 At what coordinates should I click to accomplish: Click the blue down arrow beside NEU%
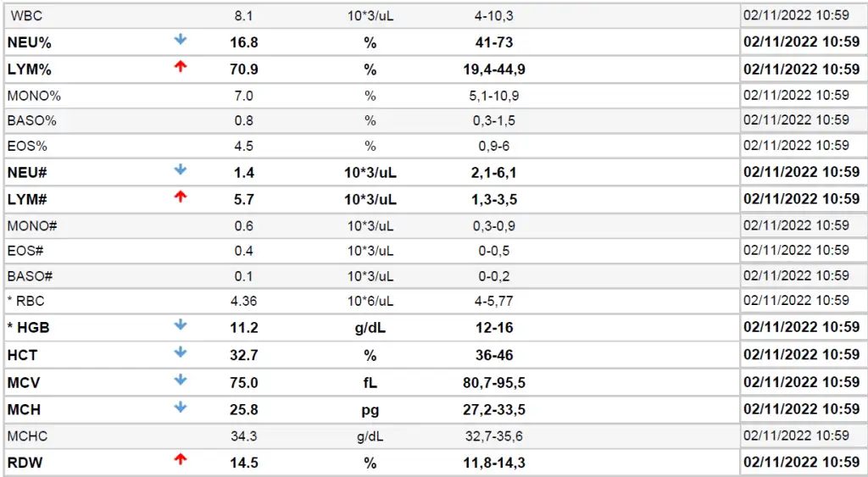click(180, 40)
